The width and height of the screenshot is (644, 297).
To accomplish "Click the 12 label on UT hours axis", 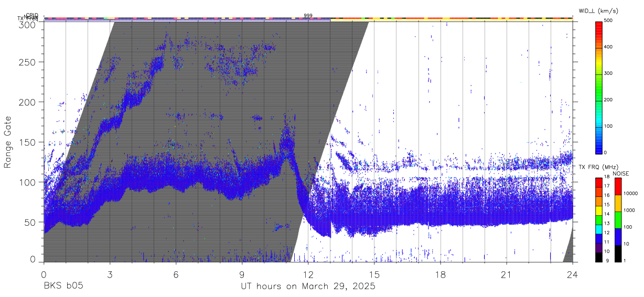I will [x=308, y=274].
